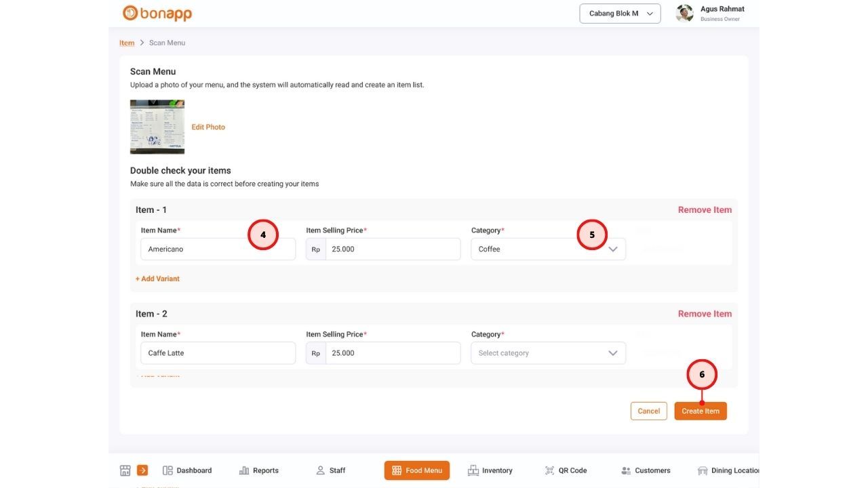
Task: Open Item 2 Select category dropdown
Action: tap(548, 353)
